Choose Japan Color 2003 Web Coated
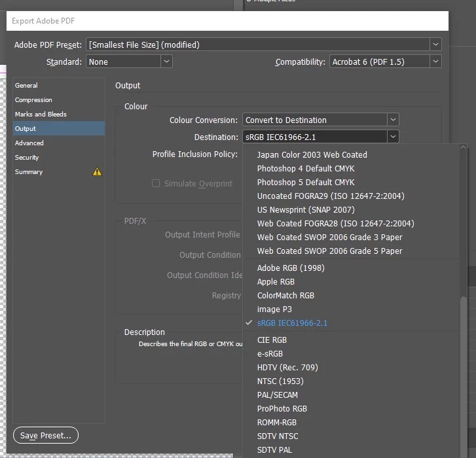Viewport: 476px width, 458px height. 351,154
